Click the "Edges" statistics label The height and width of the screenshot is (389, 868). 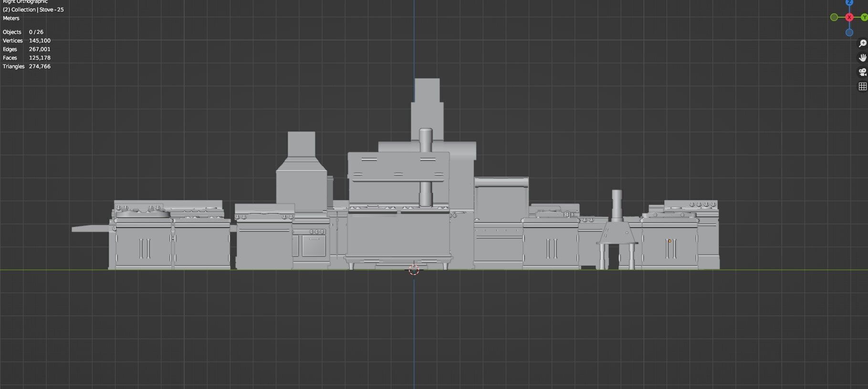[x=10, y=49]
